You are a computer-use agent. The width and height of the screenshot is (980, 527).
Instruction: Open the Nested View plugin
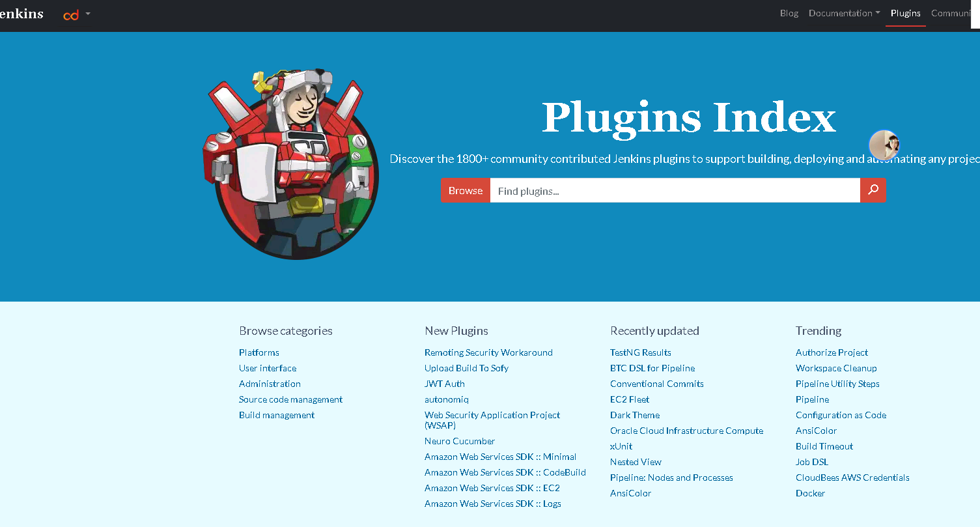point(636,462)
